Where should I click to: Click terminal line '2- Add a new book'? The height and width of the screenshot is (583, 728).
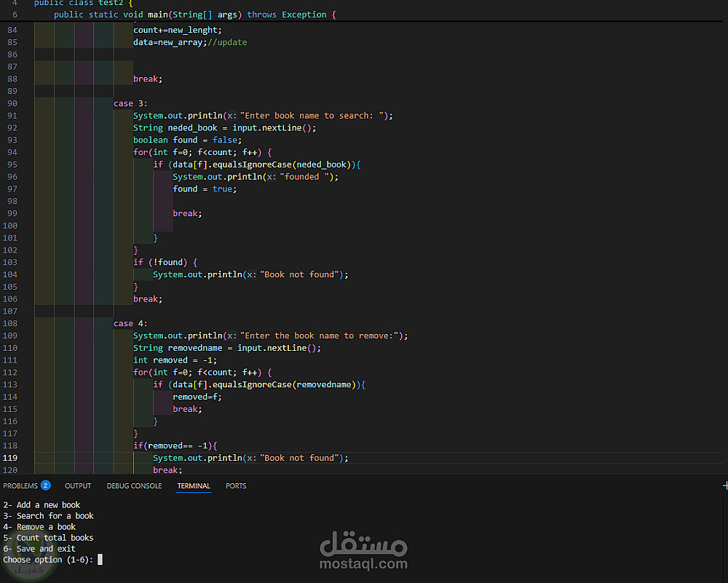pos(41,504)
